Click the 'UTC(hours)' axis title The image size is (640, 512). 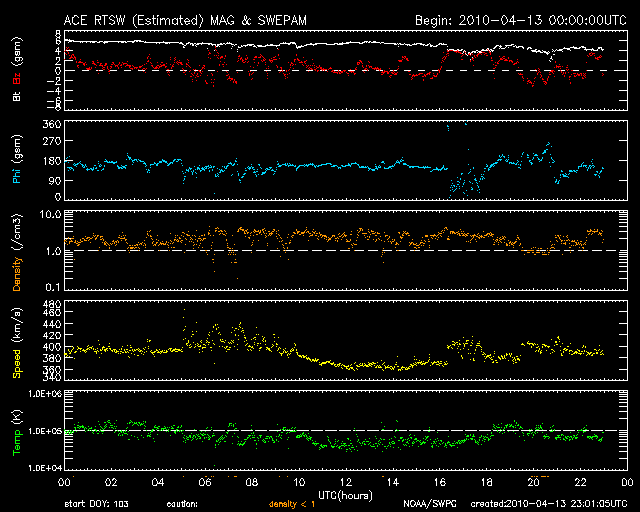[346, 496]
